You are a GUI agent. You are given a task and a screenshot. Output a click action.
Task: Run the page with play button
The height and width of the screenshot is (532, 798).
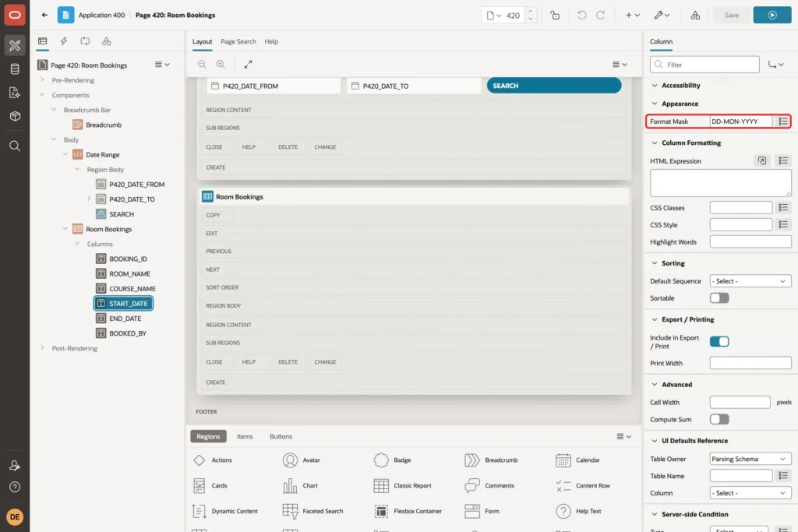point(772,16)
